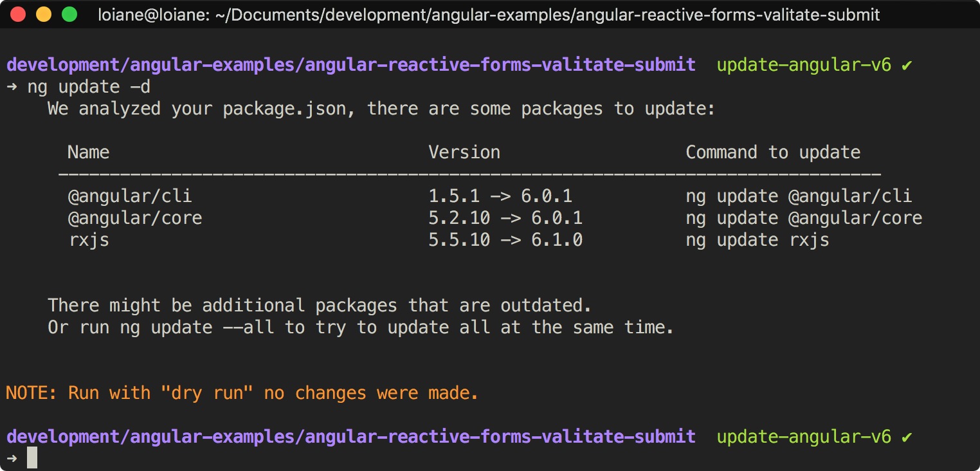Click the bottom prompt arrow symbol
980x471 pixels.
coord(12,458)
